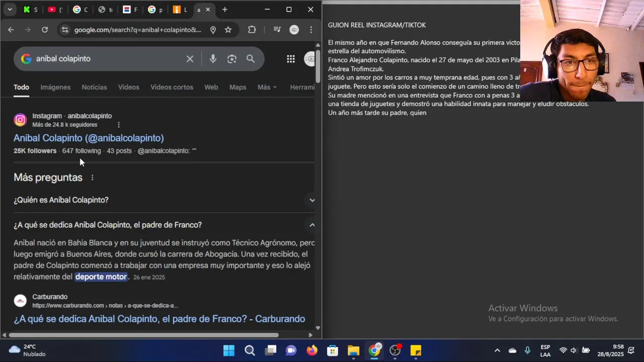
Task: Switch to the Maps search tab
Action: (x=237, y=87)
